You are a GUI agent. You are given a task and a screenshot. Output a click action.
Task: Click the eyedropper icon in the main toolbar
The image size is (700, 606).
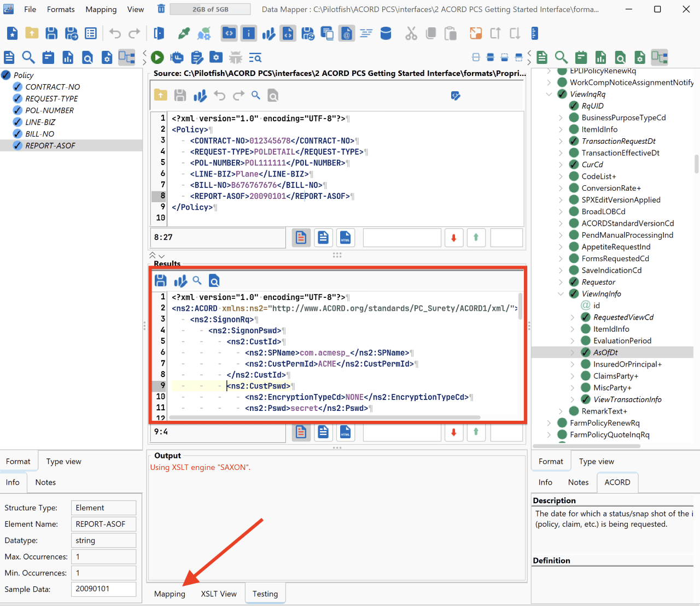[184, 34]
